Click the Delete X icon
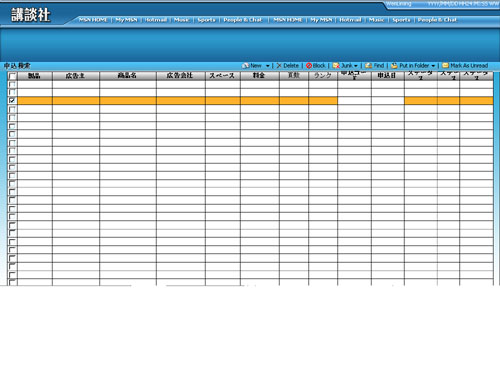This screenshot has height=375, width=500. pos(279,66)
